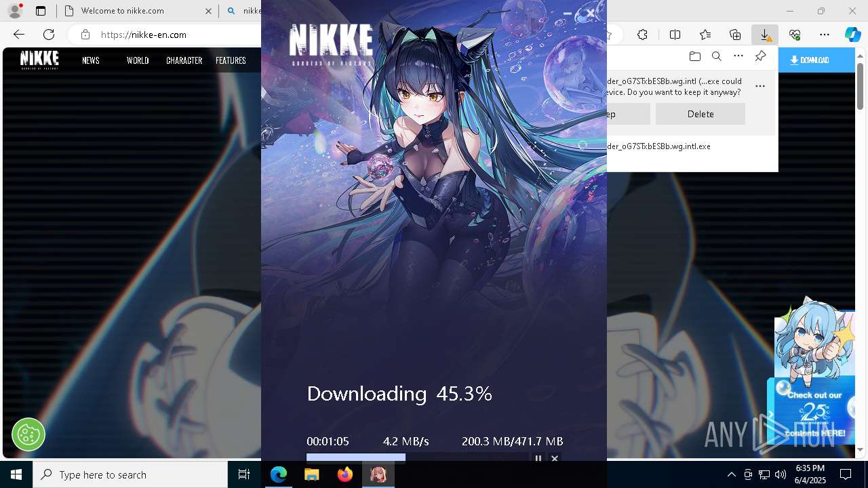Open Browser essentials heart icon

795,35
